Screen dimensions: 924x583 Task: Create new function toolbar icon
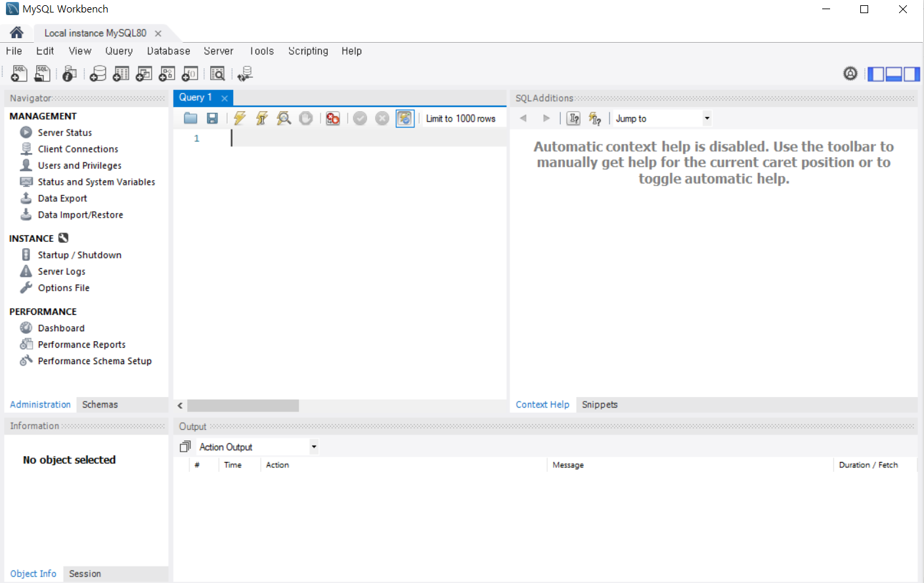pos(190,74)
